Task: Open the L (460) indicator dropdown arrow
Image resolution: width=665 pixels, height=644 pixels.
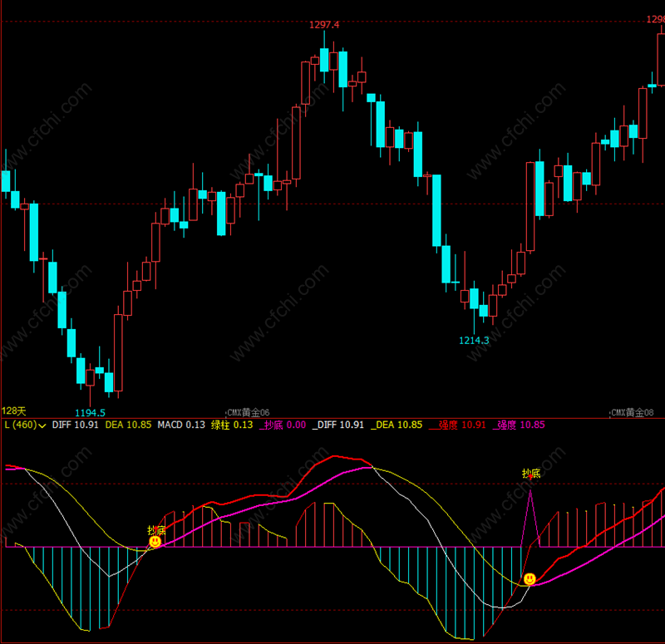Action: click(42, 425)
